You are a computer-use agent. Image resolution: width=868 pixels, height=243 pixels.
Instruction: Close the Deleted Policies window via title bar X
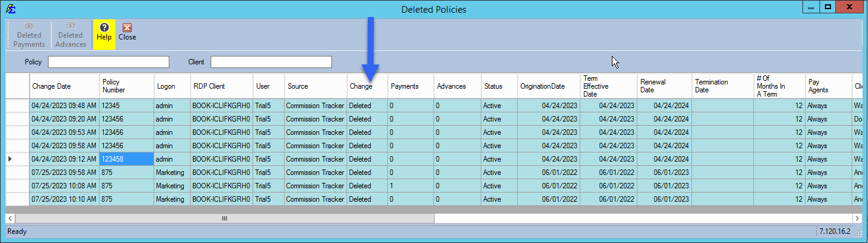(x=850, y=7)
